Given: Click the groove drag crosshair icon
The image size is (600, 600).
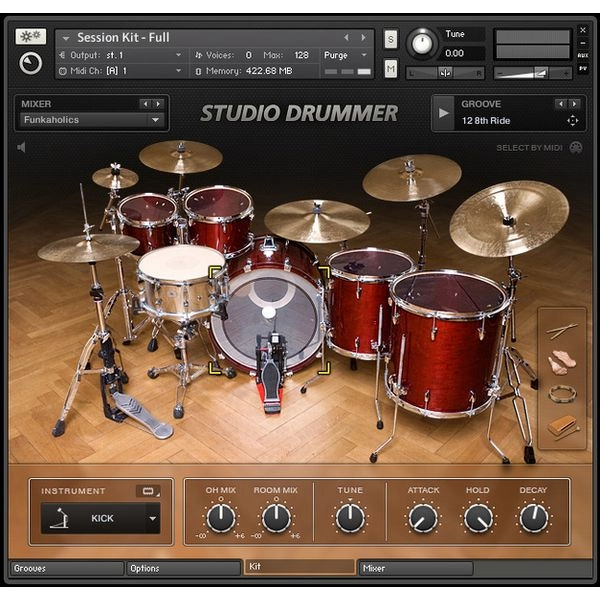Looking at the screenshot, I should click(572, 121).
